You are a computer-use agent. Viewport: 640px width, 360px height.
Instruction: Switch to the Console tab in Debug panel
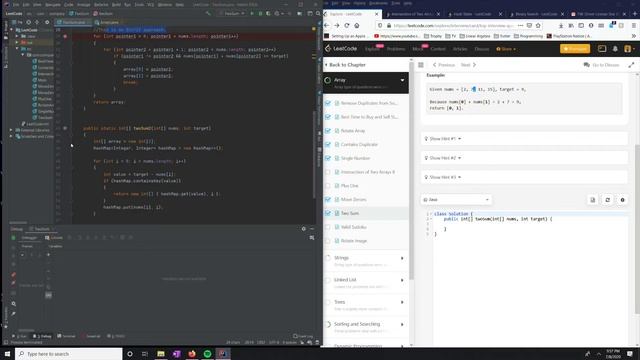[54, 238]
